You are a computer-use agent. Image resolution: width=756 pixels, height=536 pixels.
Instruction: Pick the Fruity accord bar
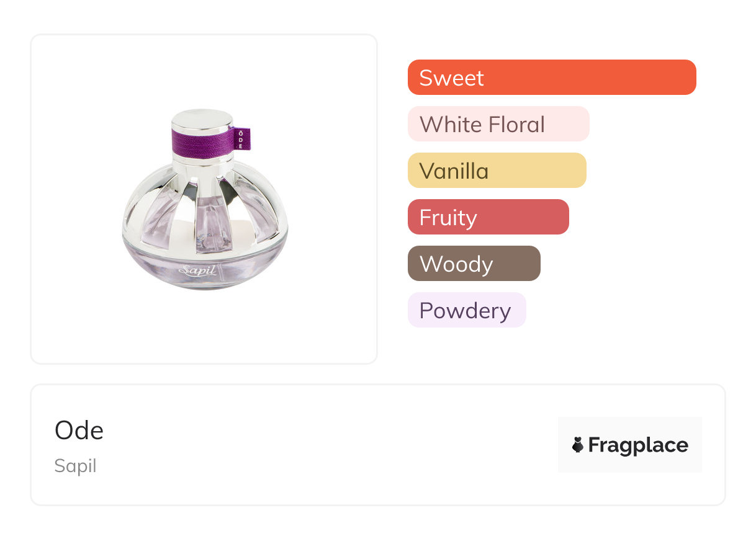[x=488, y=217]
